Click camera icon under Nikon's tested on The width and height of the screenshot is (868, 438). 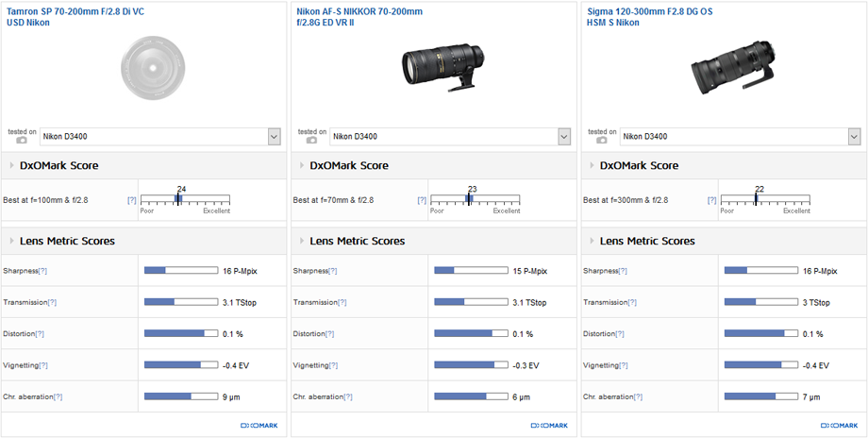point(311,140)
